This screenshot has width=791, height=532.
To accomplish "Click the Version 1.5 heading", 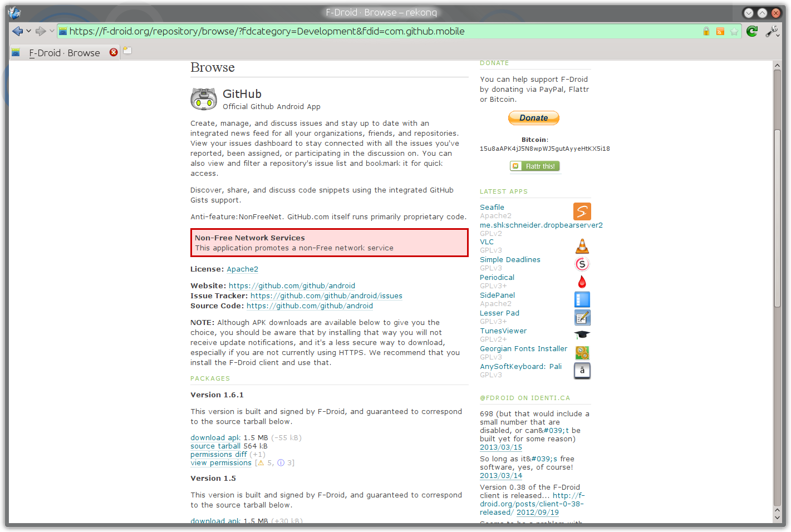I will (213, 479).
